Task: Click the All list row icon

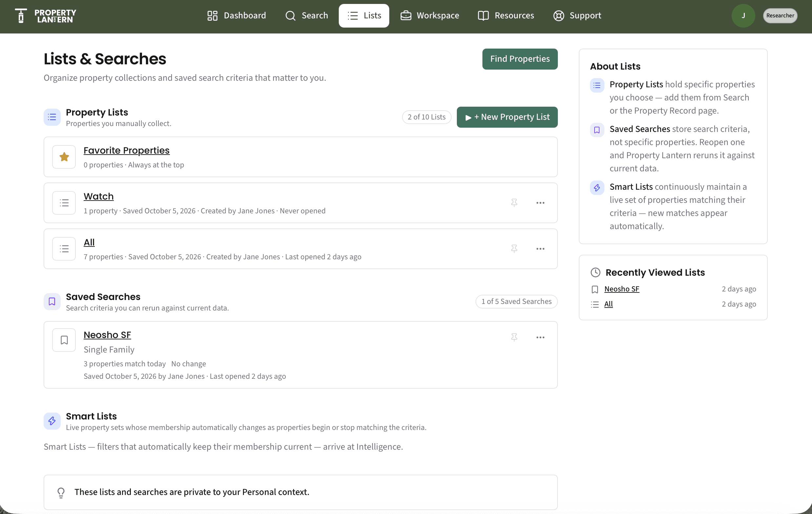Action: [x=64, y=249]
